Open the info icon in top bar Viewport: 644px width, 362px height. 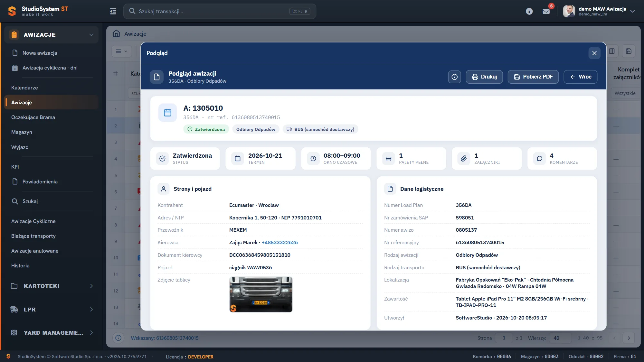(x=529, y=11)
